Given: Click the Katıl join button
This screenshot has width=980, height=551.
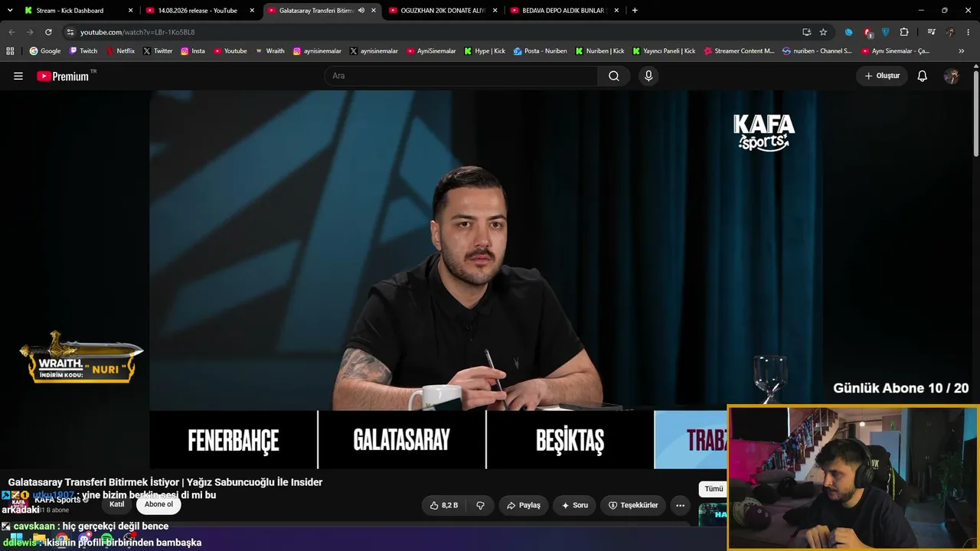Looking at the screenshot, I should click(117, 504).
